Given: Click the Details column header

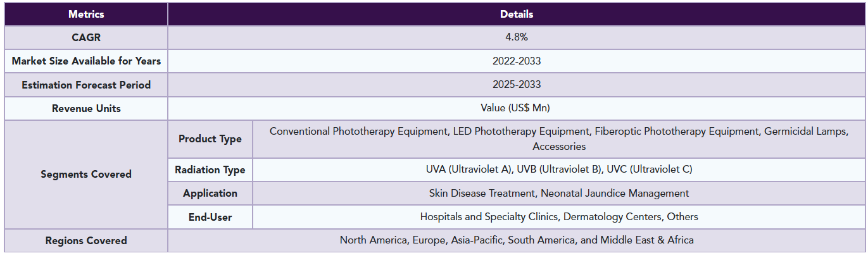Looking at the screenshot, I should click(517, 14).
